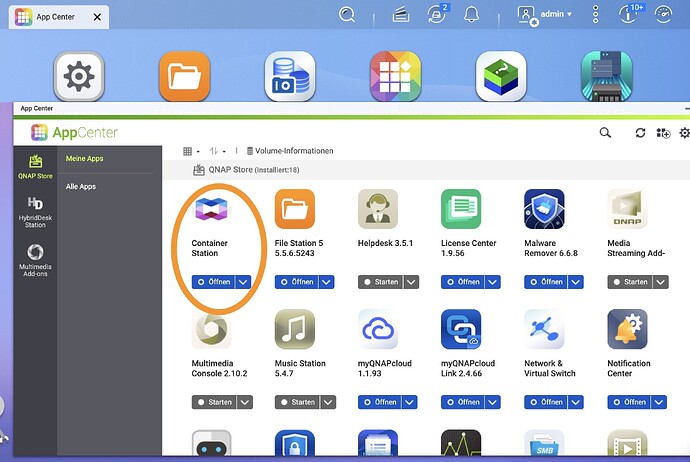Viewport: 690px width, 462px height.
Task: Open Virtualization Guide server desktop icon
Action: [607, 76]
